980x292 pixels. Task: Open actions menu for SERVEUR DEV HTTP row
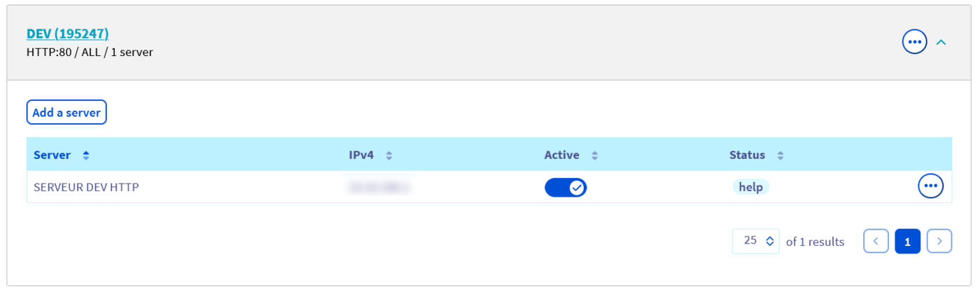930,186
